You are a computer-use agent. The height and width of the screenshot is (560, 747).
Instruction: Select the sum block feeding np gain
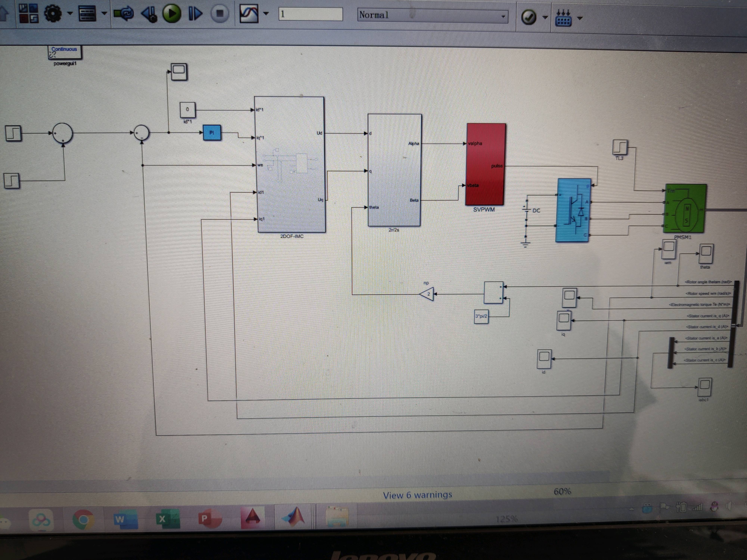tap(493, 292)
